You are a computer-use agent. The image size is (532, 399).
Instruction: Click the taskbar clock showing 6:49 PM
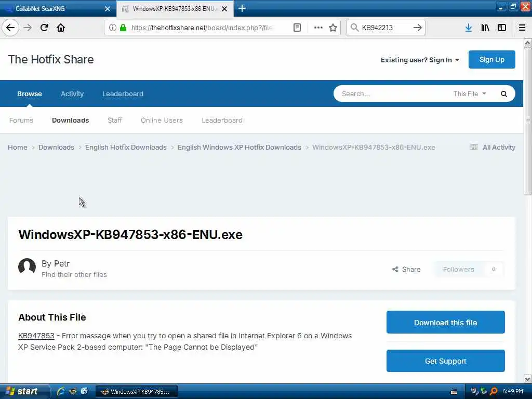coord(512,392)
